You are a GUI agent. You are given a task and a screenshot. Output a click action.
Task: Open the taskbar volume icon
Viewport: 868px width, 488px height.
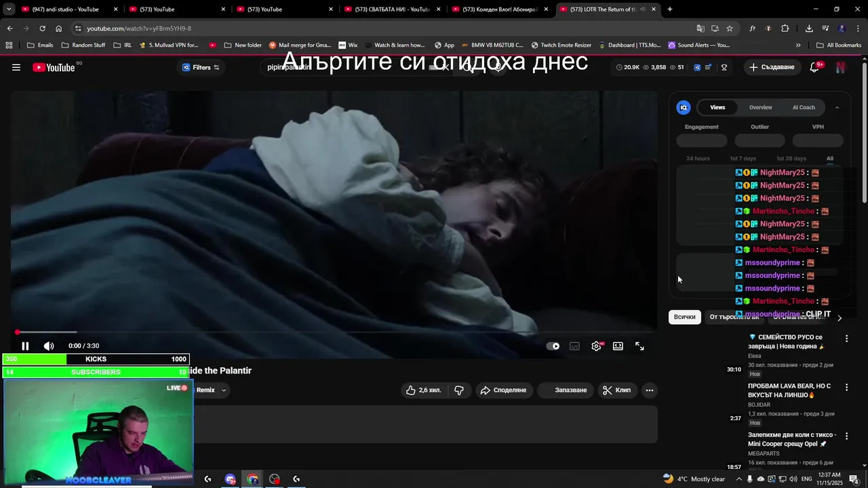click(793, 479)
